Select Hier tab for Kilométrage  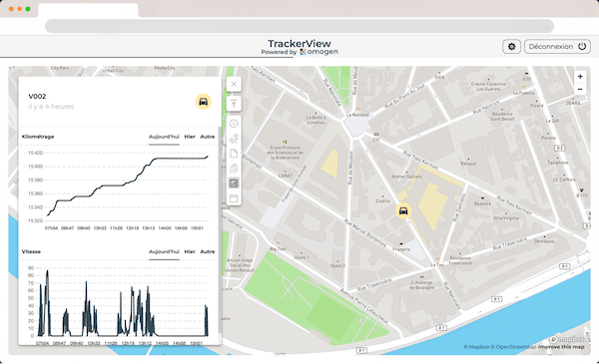(190, 137)
